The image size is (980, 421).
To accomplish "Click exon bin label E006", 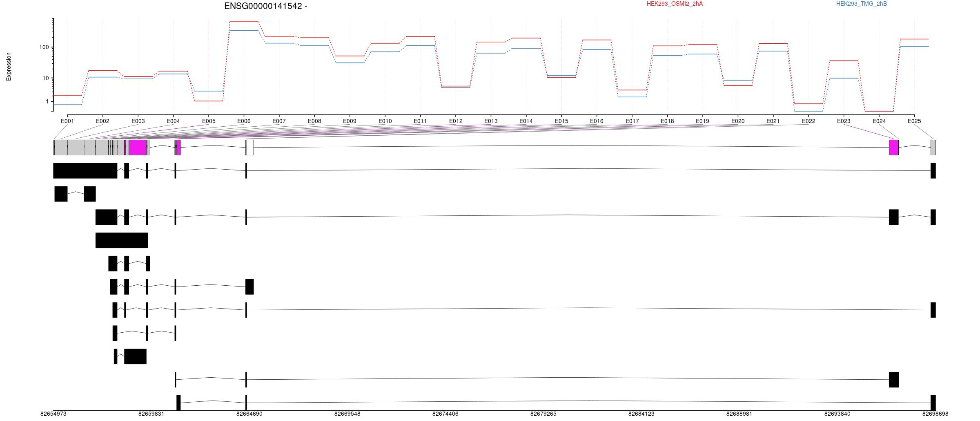I will [244, 121].
